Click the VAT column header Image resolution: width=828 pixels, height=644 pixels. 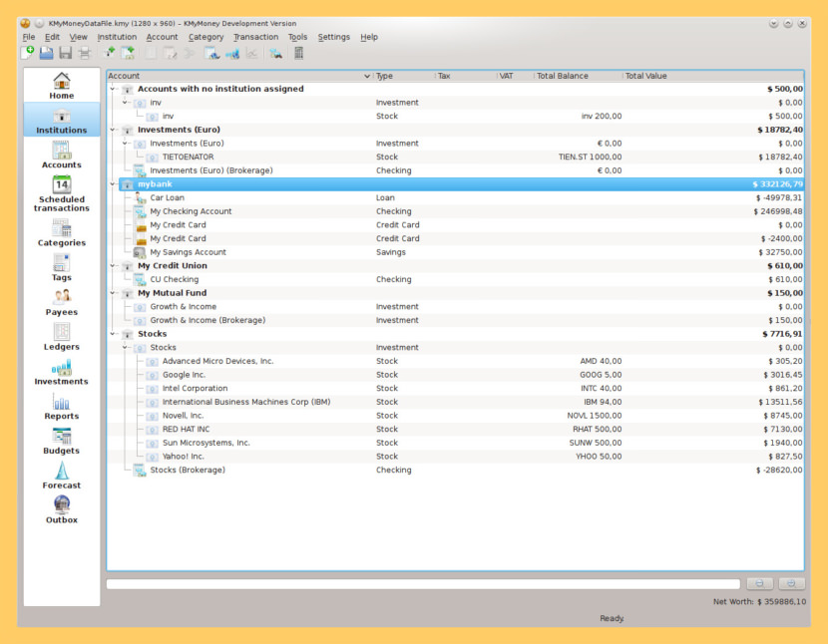point(516,76)
